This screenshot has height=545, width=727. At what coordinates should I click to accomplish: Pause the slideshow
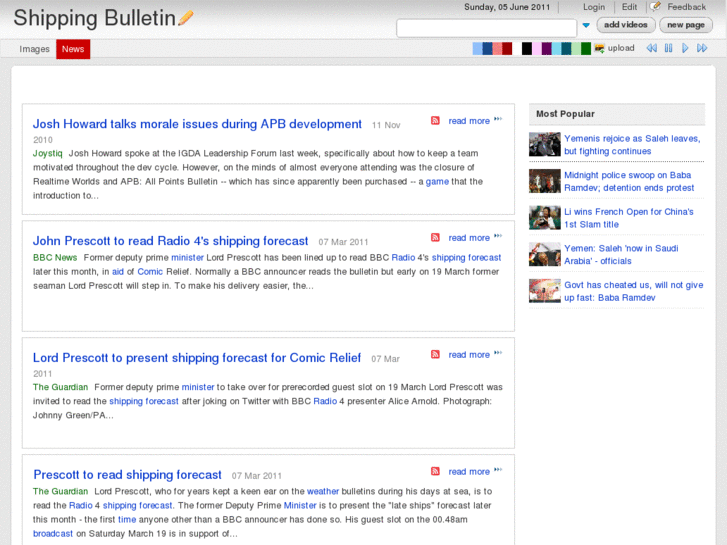tap(668, 48)
